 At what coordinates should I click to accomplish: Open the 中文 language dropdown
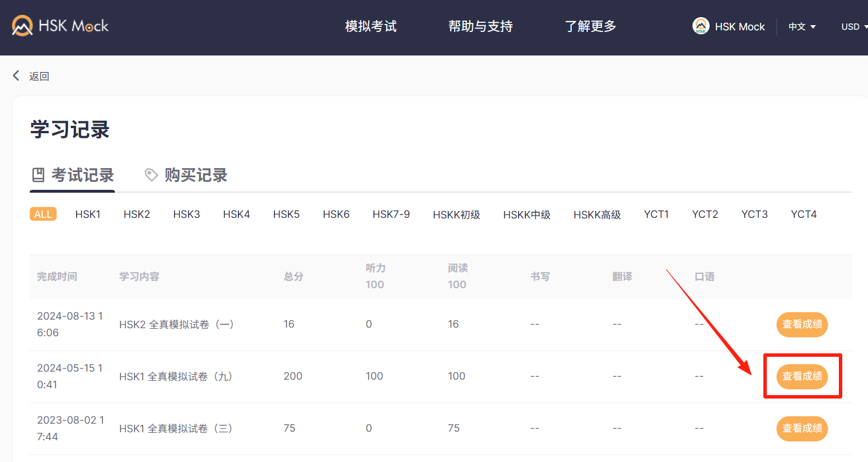[802, 27]
